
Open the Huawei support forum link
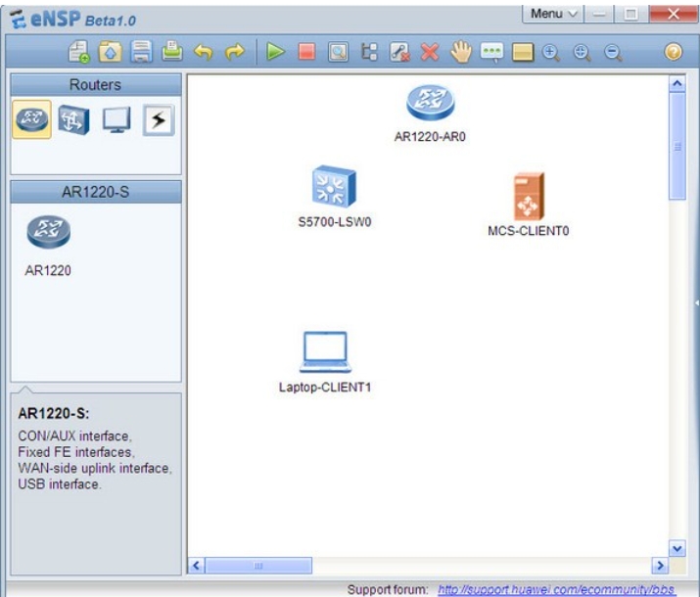pyautogui.click(x=556, y=589)
